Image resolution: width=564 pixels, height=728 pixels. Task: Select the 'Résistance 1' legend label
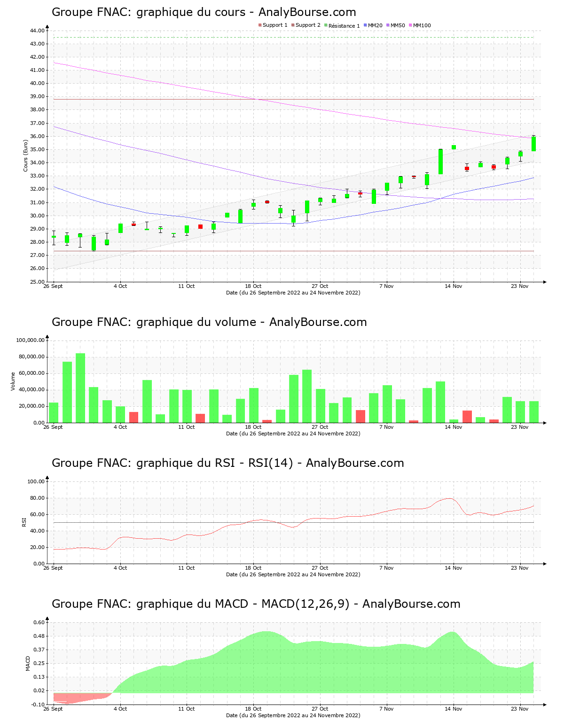tap(344, 25)
